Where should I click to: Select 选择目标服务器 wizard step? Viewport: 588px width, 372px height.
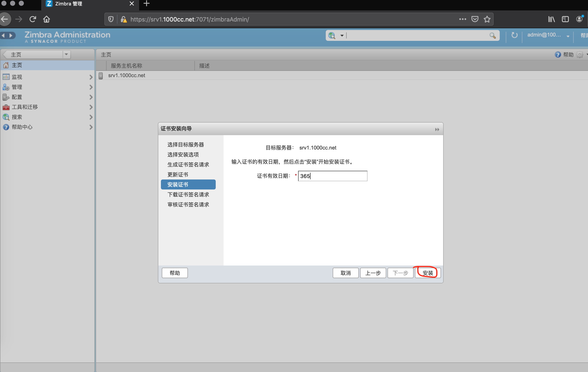[185, 144]
